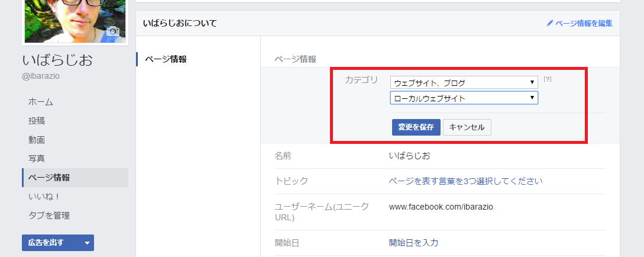This screenshot has height=257, width=644.
Task: Click the @ibarazio username text
Action: coord(41,76)
